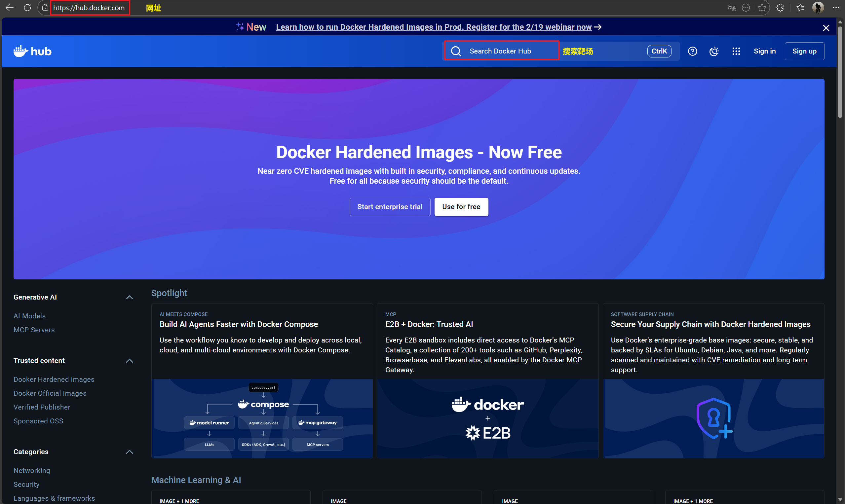845x504 pixels.
Task: Add page to favorites star icon
Action: [x=762, y=8]
